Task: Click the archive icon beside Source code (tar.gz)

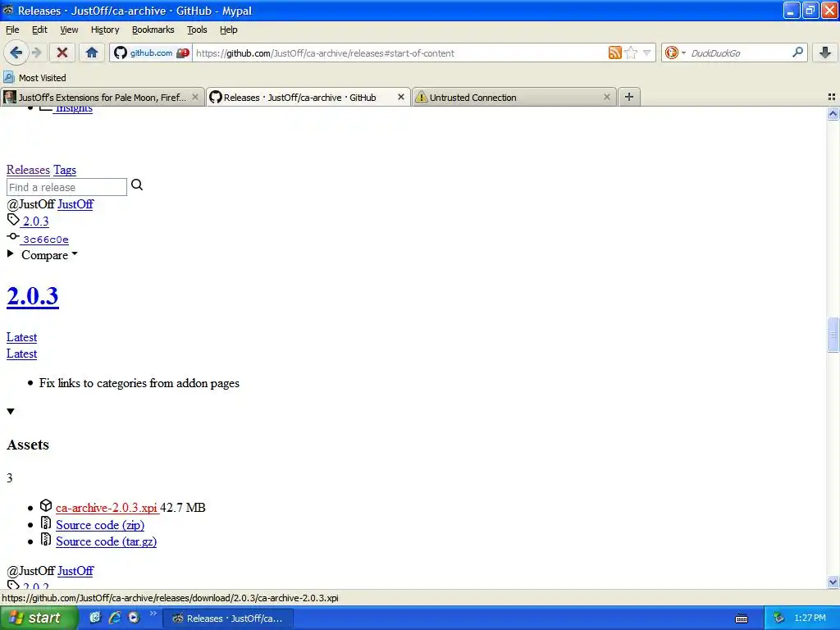Action: (x=46, y=540)
